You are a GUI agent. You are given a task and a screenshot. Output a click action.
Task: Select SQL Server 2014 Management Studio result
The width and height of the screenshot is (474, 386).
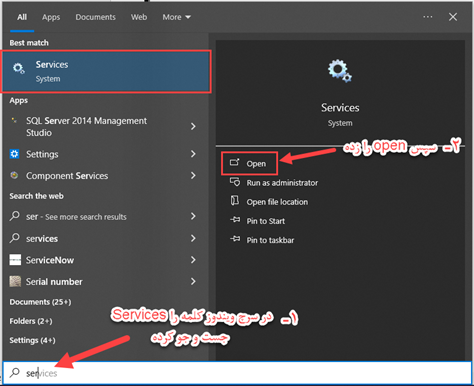click(103, 127)
